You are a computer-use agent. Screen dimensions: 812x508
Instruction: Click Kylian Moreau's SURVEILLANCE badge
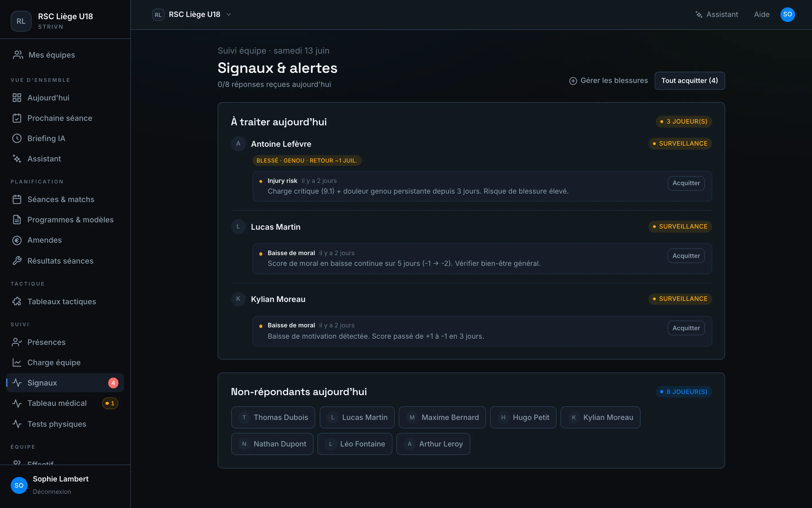point(680,299)
